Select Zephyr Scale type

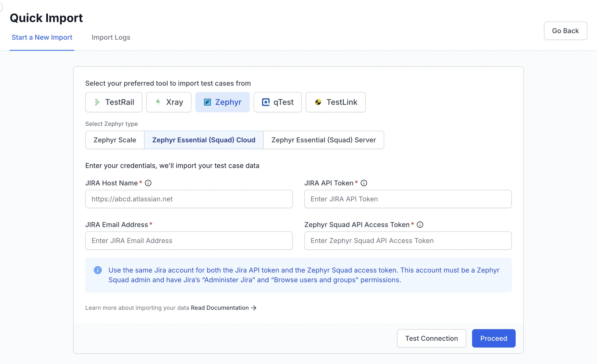click(x=115, y=140)
